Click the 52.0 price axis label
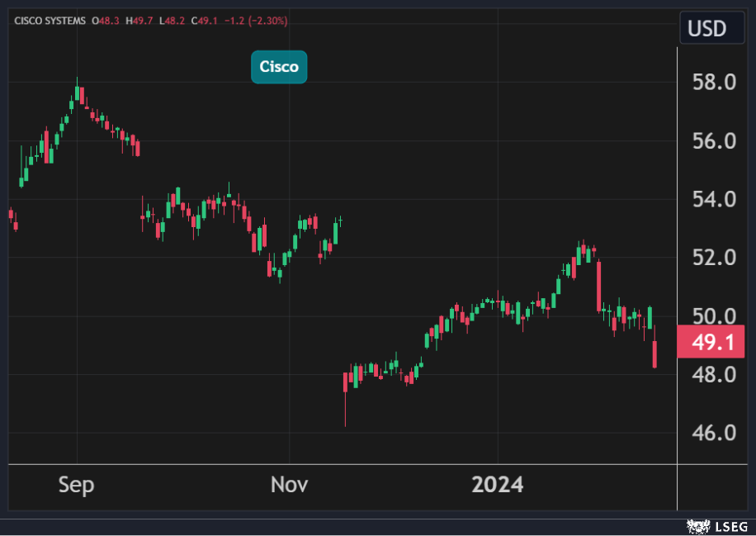756x536 pixels. pos(712,259)
